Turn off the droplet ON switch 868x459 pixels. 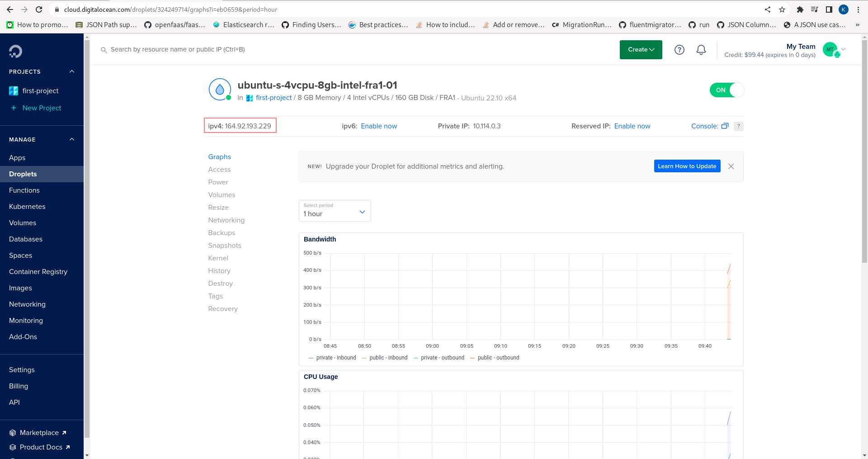pyautogui.click(x=726, y=90)
